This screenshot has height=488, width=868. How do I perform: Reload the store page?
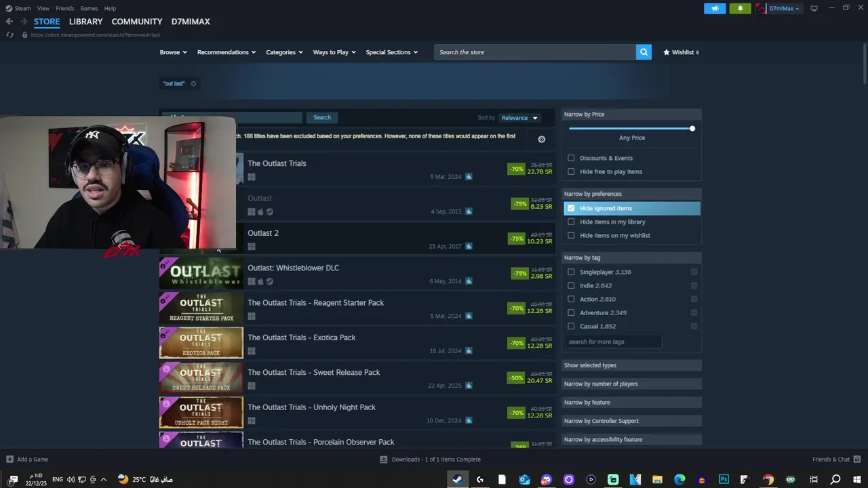[9, 35]
